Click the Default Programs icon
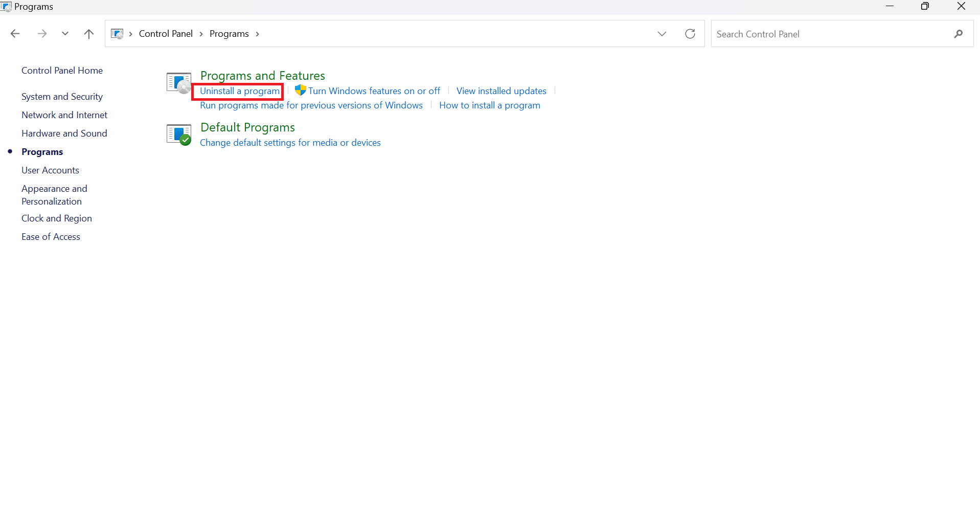Screen dimensions: 980x513 click(179, 135)
